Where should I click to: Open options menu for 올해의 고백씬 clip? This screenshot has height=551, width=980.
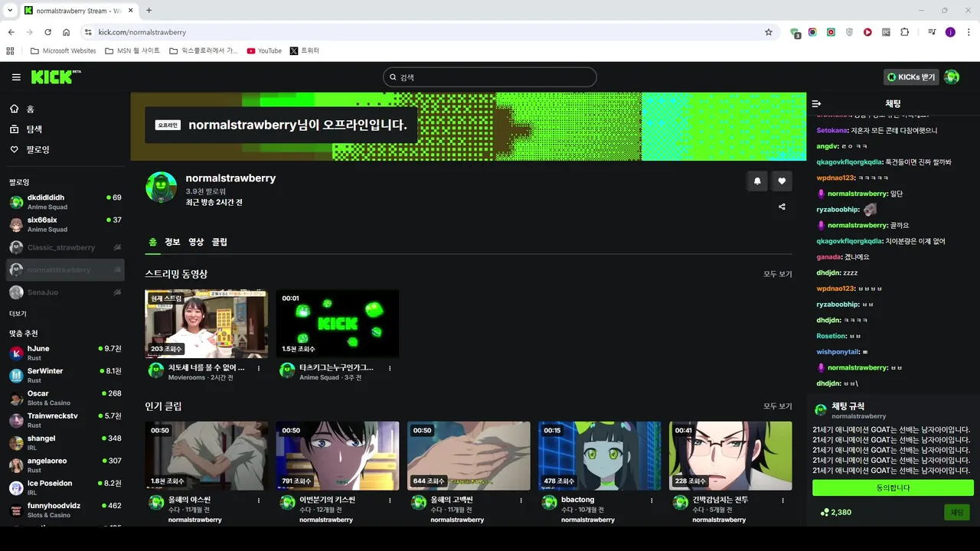[x=521, y=500]
